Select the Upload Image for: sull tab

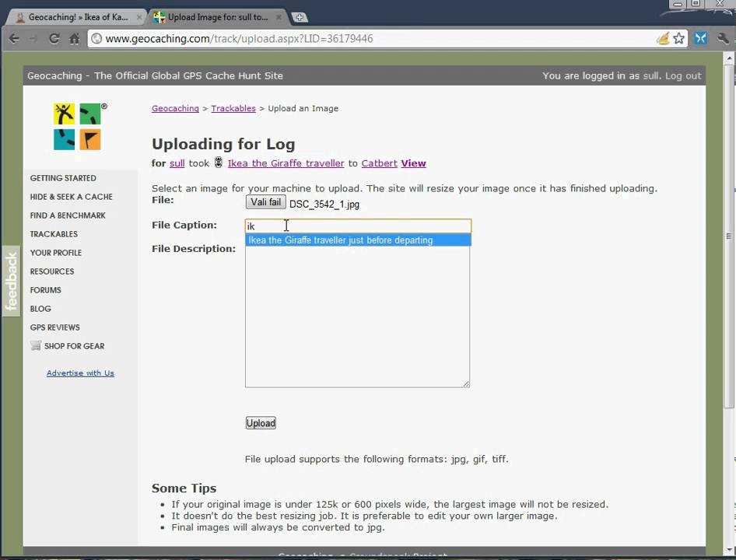pos(217,17)
